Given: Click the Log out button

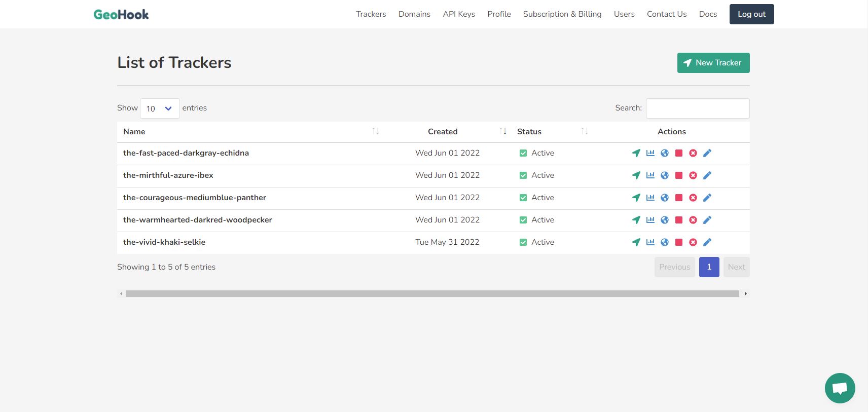Looking at the screenshot, I should pyautogui.click(x=751, y=14).
